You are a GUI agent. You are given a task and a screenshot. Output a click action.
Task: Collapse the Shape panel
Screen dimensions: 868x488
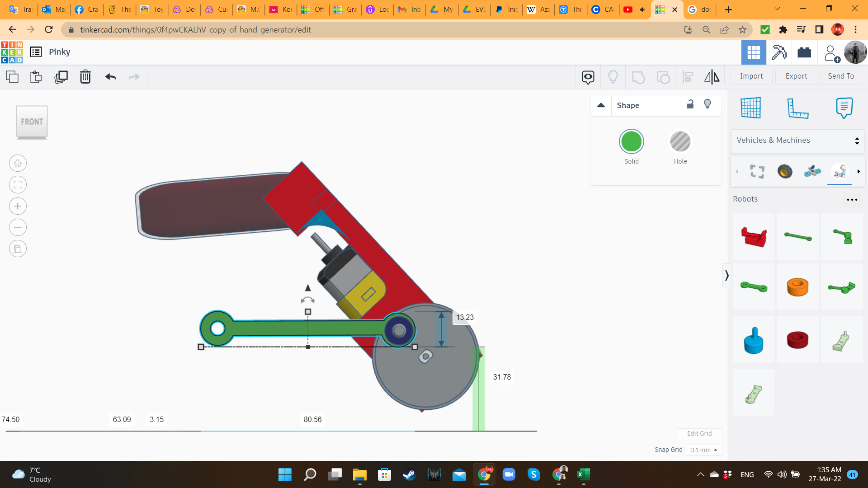tap(601, 105)
